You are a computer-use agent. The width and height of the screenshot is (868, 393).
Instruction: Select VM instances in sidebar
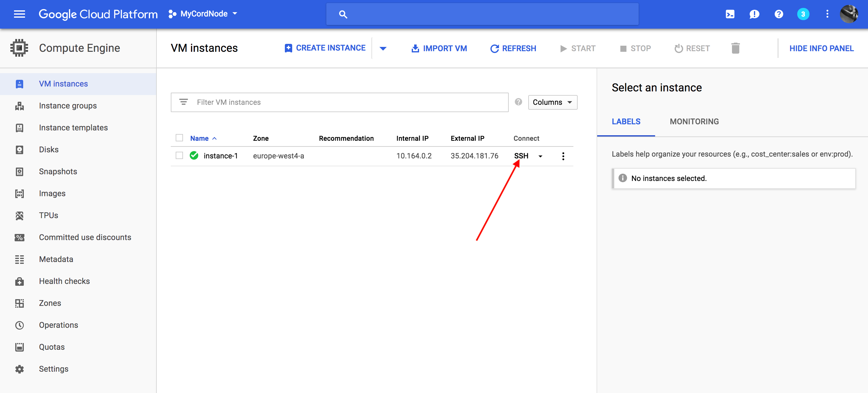[x=78, y=84]
